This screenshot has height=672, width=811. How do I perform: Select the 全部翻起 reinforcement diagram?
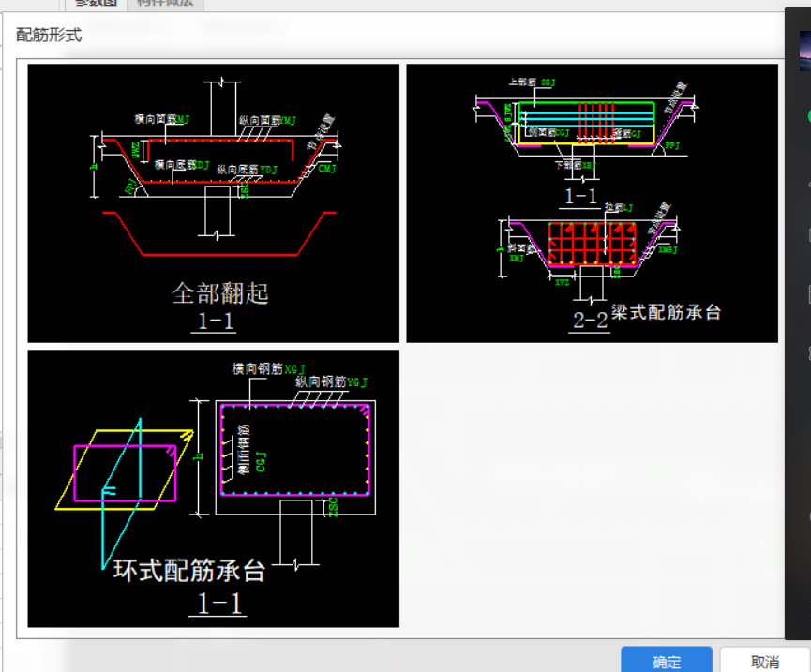[x=213, y=203]
